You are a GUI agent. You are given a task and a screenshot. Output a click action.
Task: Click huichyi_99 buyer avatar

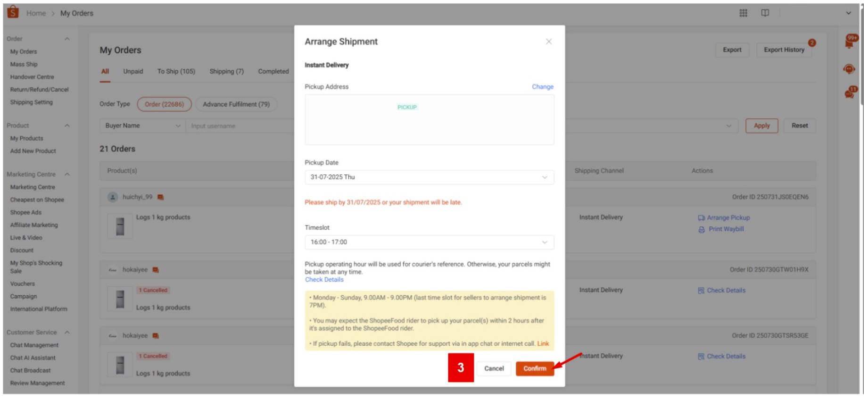point(112,197)
